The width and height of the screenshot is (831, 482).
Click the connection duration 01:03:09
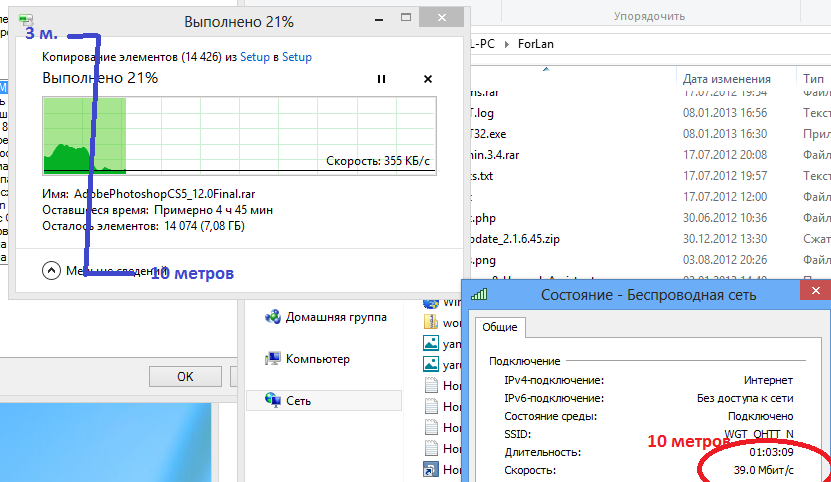(x=772, y=452)
